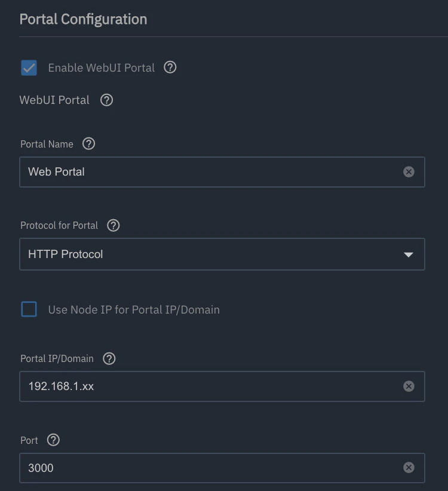Clear the port value 3000
This screenshot has width=448, height=491.
tap(409, 468)
